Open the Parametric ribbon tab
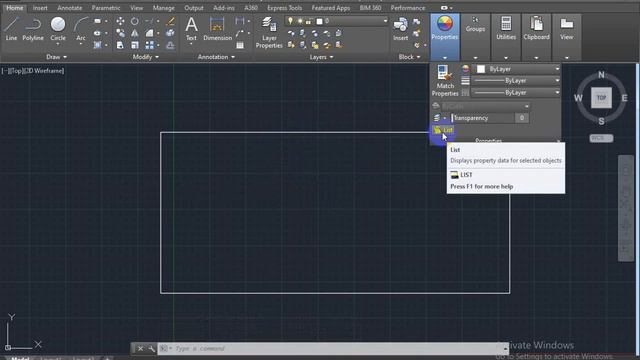Viewport: 640px width, 360px height. point(106,8)
